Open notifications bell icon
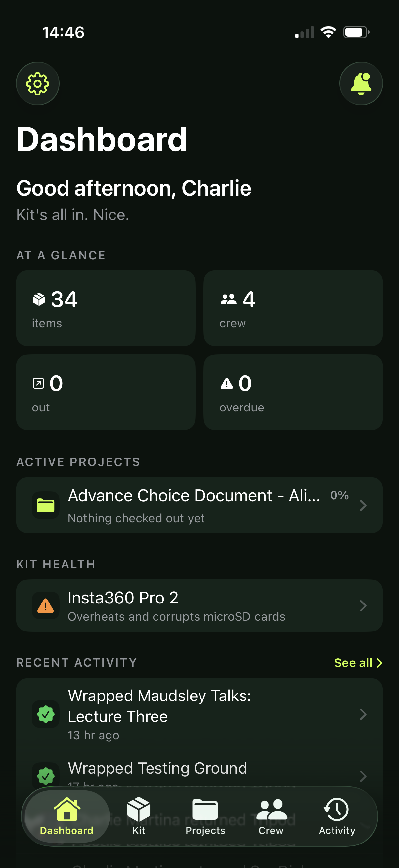 coord(361,83)
